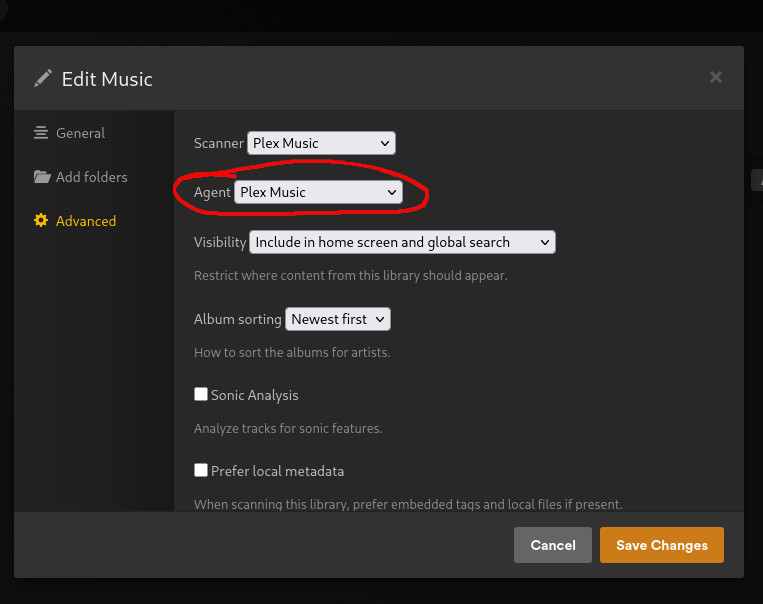This screenshot has width=763, height=604.
Task: Click the Prefer local metadata label text
Action: (x=277, y=471)
